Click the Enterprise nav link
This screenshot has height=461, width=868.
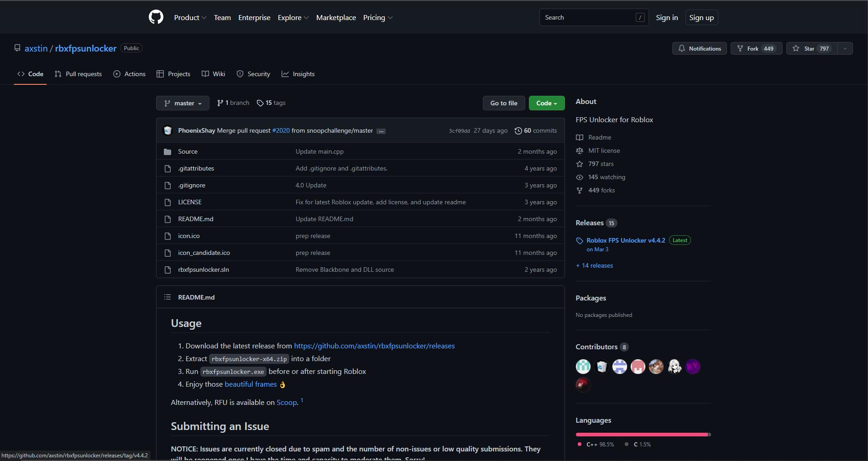(x=254, y=17)
